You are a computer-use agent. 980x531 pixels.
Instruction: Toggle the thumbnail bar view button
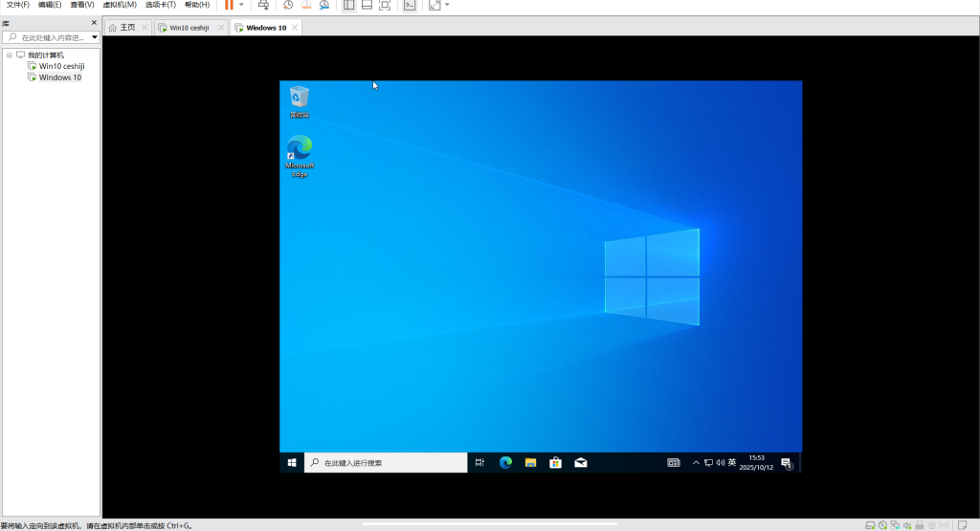pyautogui.click(x=366, y=5)
